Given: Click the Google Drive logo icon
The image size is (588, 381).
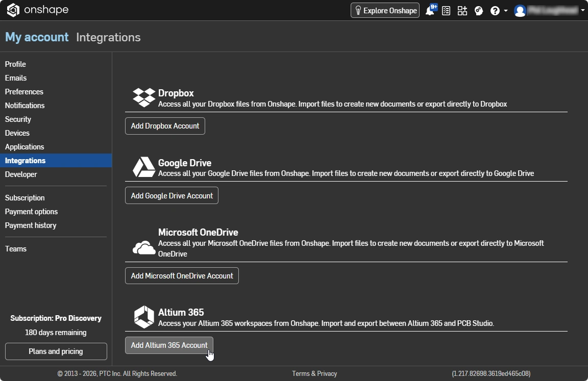Looking at the screenshot, I should [144, 167].
